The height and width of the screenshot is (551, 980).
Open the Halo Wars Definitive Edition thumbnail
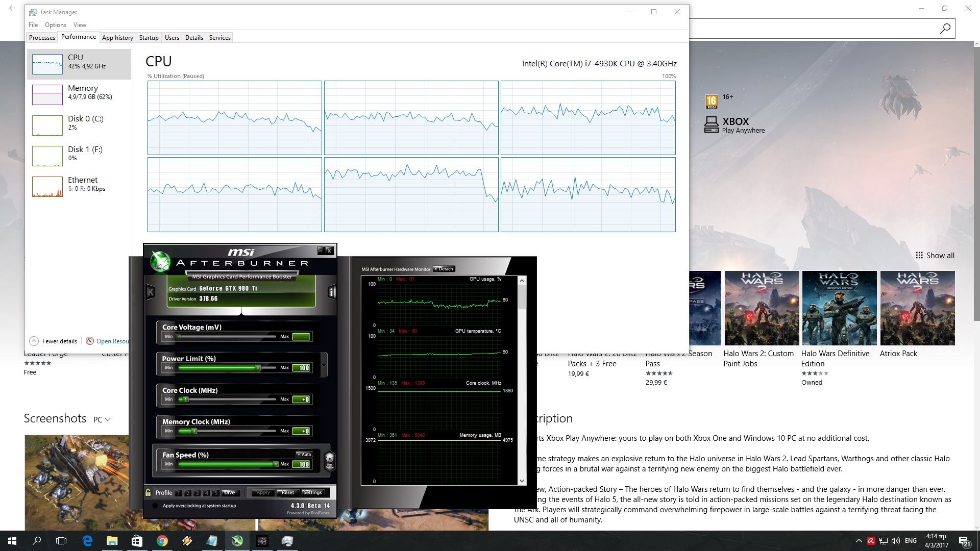839,308
